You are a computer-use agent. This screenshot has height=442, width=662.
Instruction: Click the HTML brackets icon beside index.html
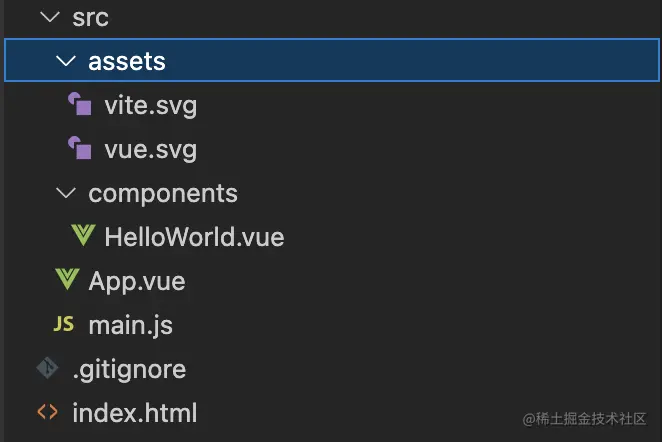click(x=47, y=413)
